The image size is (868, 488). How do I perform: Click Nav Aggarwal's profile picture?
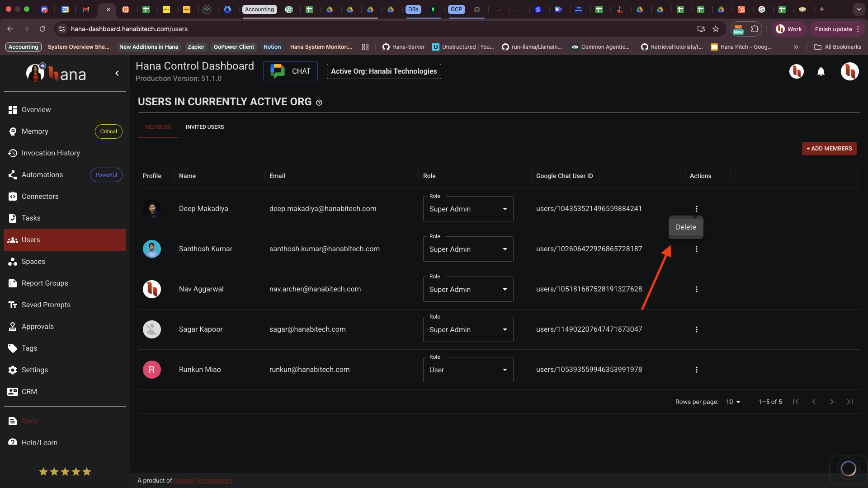(x=152, y=289)
